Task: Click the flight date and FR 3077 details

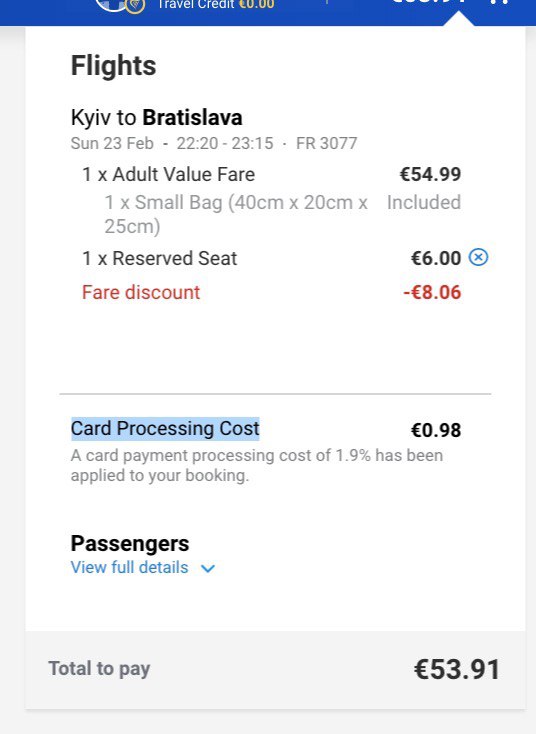Action: (214, 143)
